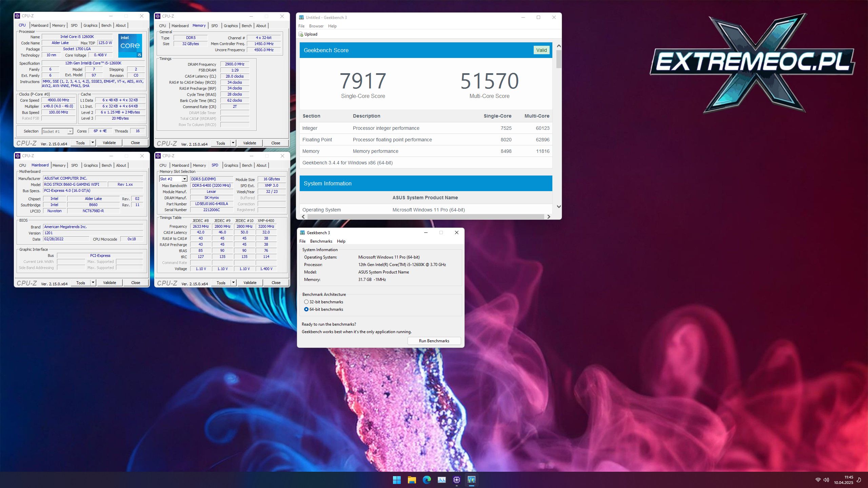Open Mainboard tab in top-left CPU-Z window

coord(40,25)
